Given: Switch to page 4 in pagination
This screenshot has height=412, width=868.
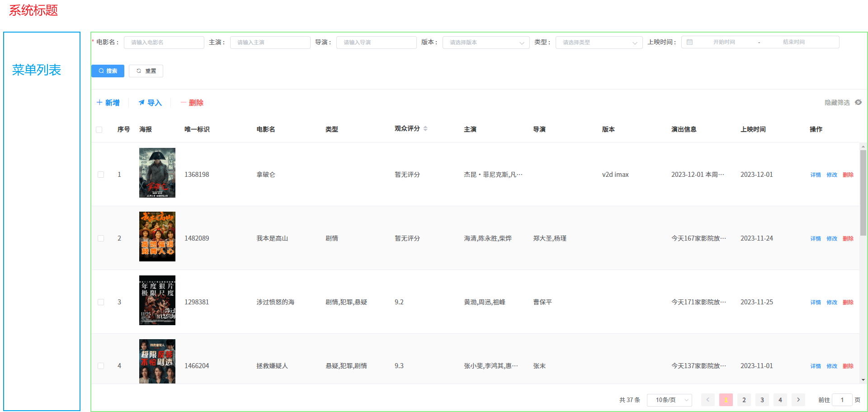Looking at the screenshot, I should pos(780,400).
